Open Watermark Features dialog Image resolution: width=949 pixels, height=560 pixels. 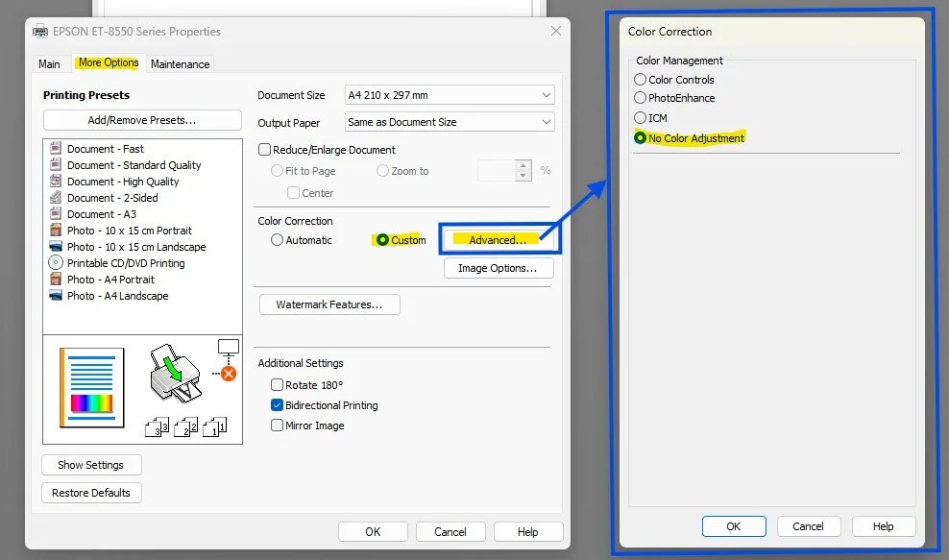tap(329, 304)
